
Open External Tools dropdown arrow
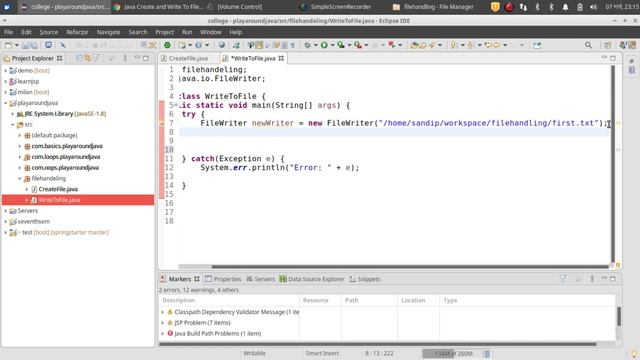click(366, 45)
